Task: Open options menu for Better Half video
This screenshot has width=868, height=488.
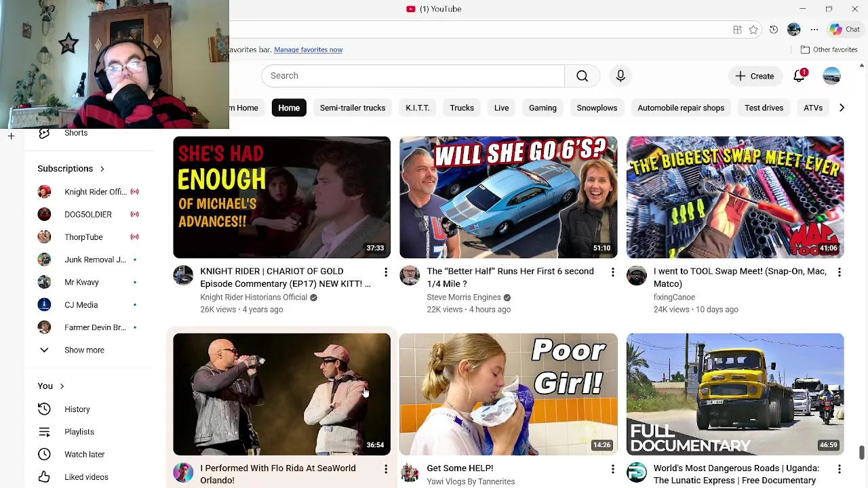Action: 612,272
